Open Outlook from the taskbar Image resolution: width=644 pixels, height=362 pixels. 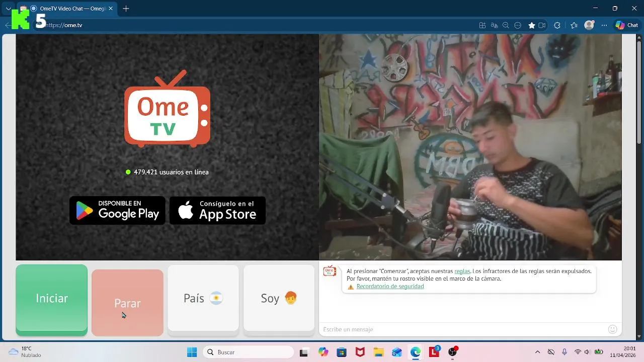tap(397, 352)
